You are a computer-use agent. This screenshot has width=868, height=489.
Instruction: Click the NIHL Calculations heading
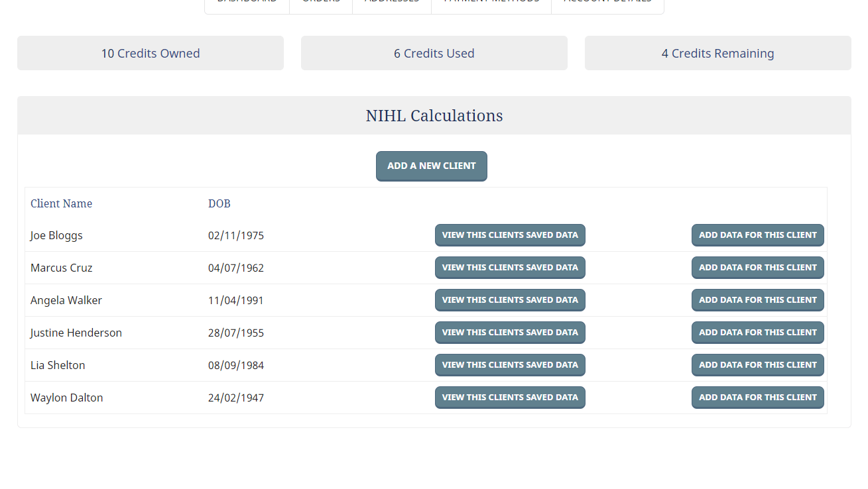click(434, 116)
